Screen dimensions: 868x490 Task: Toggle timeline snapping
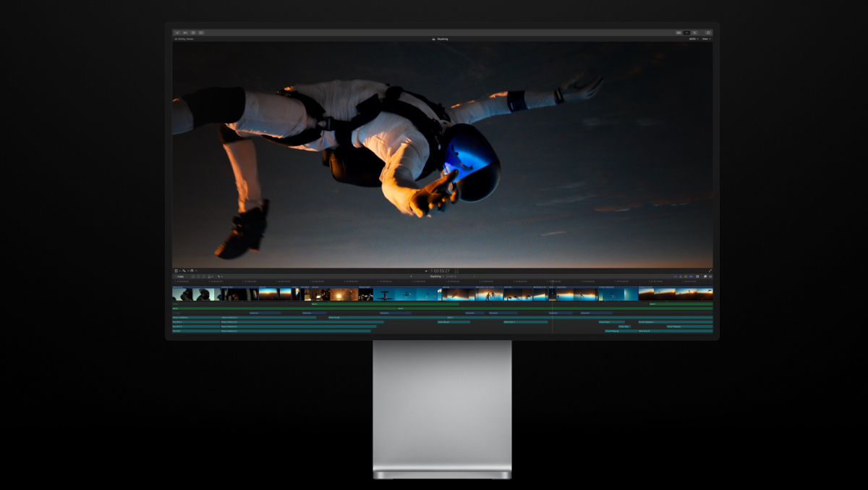(x=692, y=276)
